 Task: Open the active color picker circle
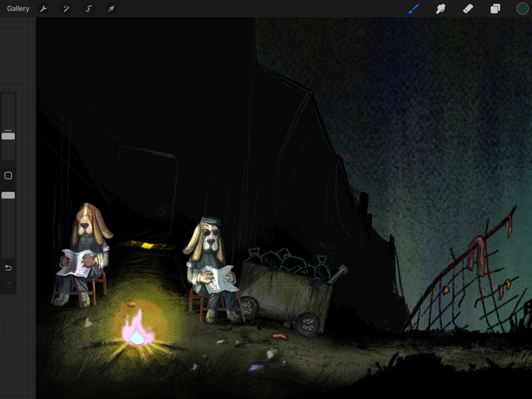tap(522, 9)
